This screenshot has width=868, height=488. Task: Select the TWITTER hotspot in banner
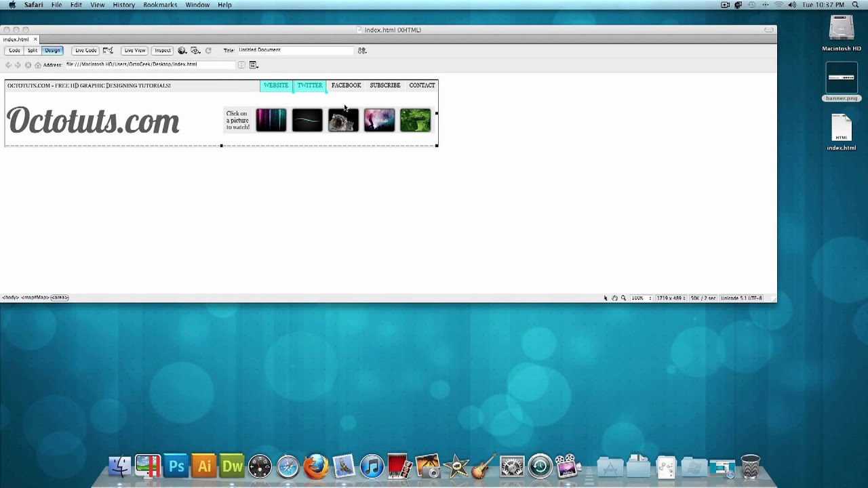[310, 85]
